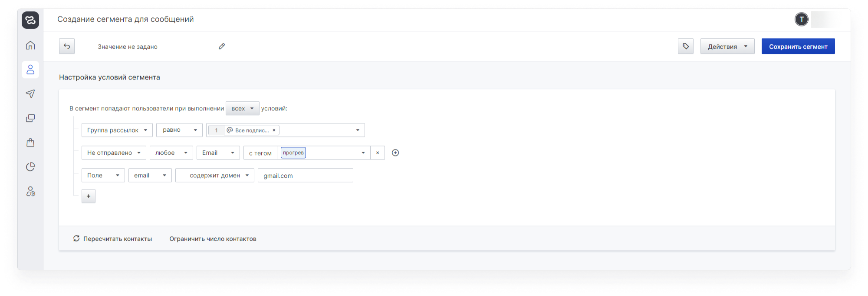Viewport: 868px width, 296px height.
Task: Click the back arrow button
Action: point(67,46)
